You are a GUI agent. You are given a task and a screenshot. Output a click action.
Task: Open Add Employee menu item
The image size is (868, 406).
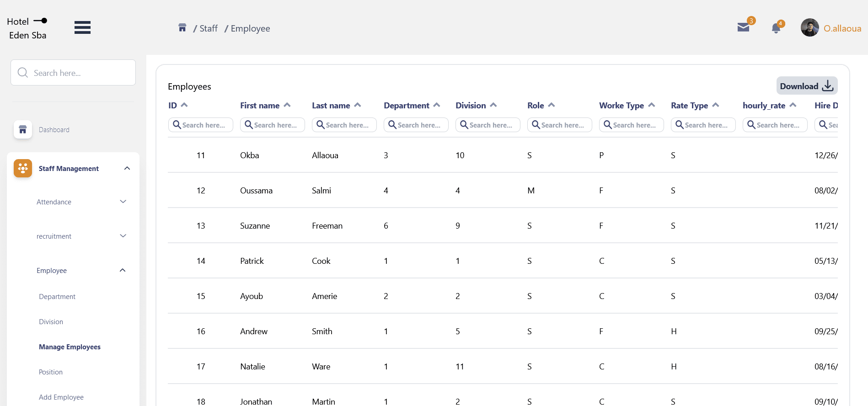pos(61,397)
